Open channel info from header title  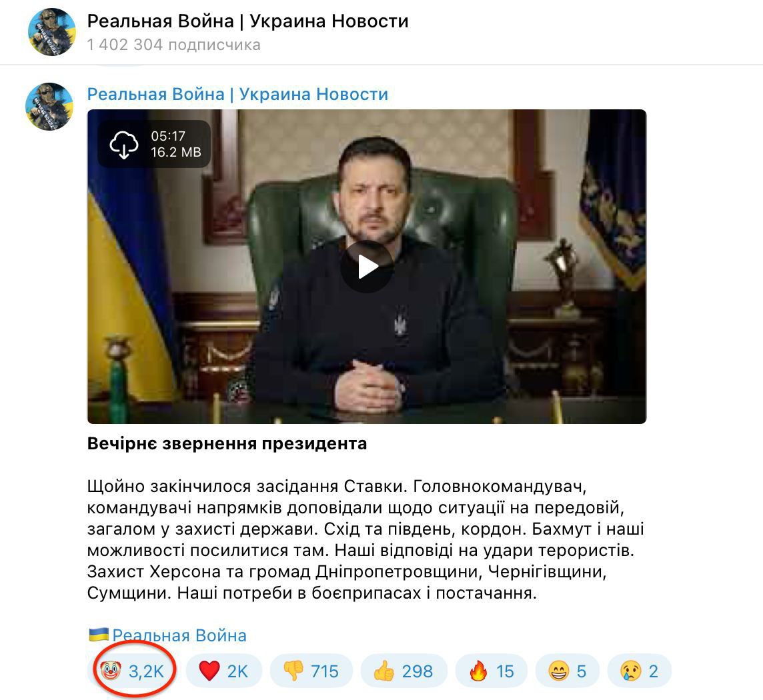coord(247,21)
